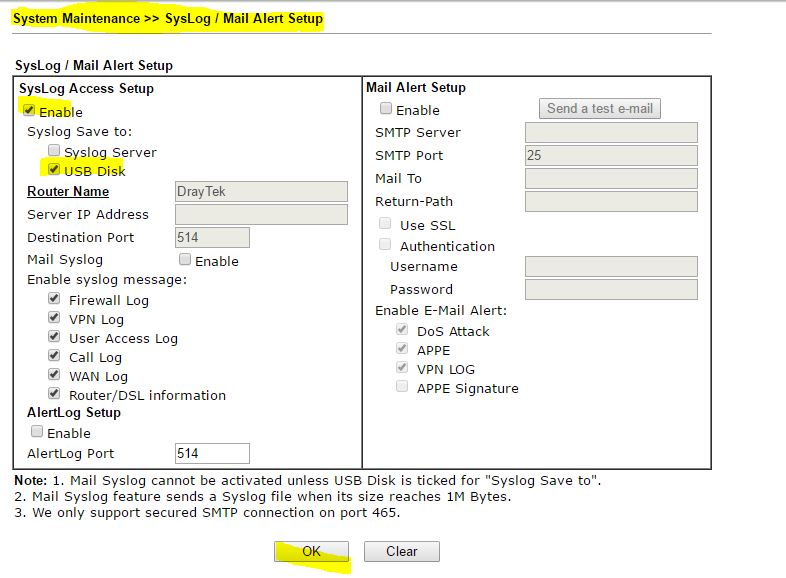This screenshot has height=578, width=786.
Task: Click the Router Name link
Action: coord(68,191)
